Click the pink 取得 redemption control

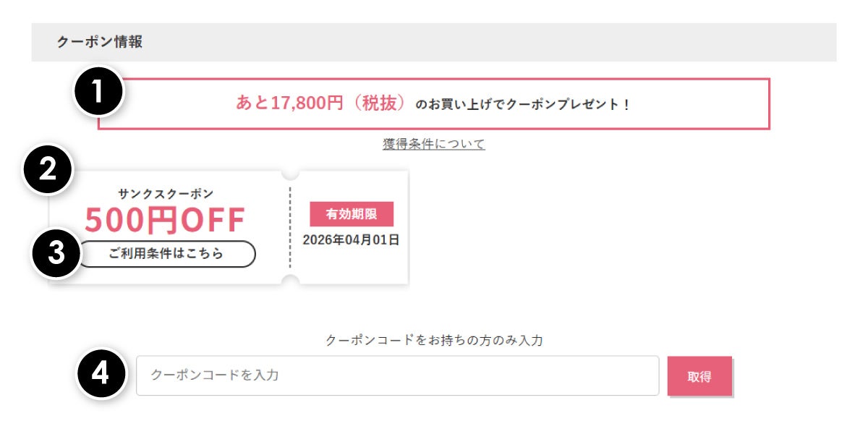point(698,375)
